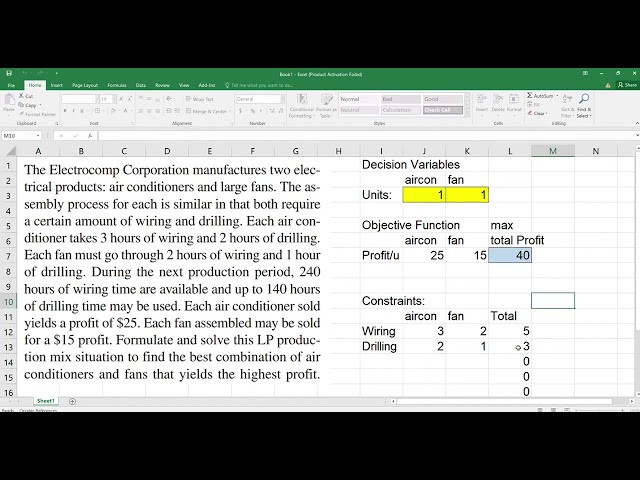Screen dimensions: 640x480
Task: Click the Sheet1 tab
Action: pyautogui.click(x=45, y=401)
